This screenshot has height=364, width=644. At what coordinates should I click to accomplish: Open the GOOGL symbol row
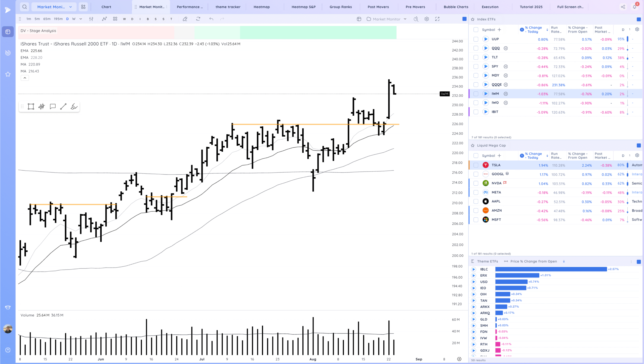coord(555,174)
